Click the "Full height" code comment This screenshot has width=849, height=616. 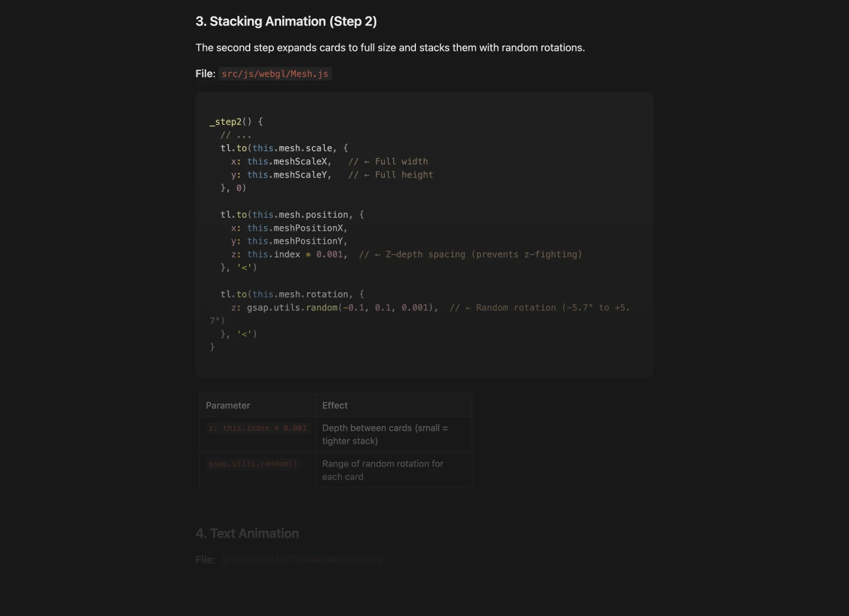tap(391, 175)
